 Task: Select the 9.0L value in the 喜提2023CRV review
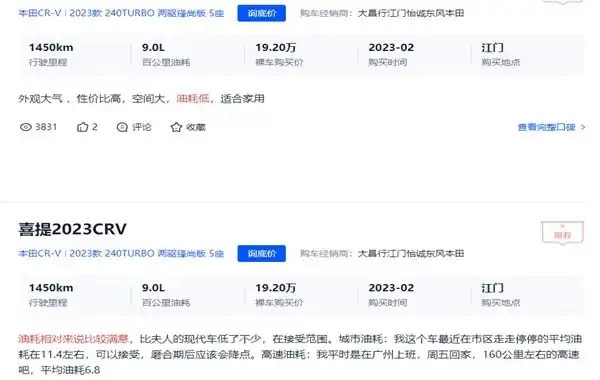pyautogui.click(x=153, y=288)
